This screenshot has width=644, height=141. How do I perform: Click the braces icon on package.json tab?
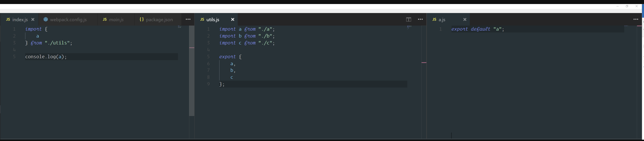coord(142,20)
